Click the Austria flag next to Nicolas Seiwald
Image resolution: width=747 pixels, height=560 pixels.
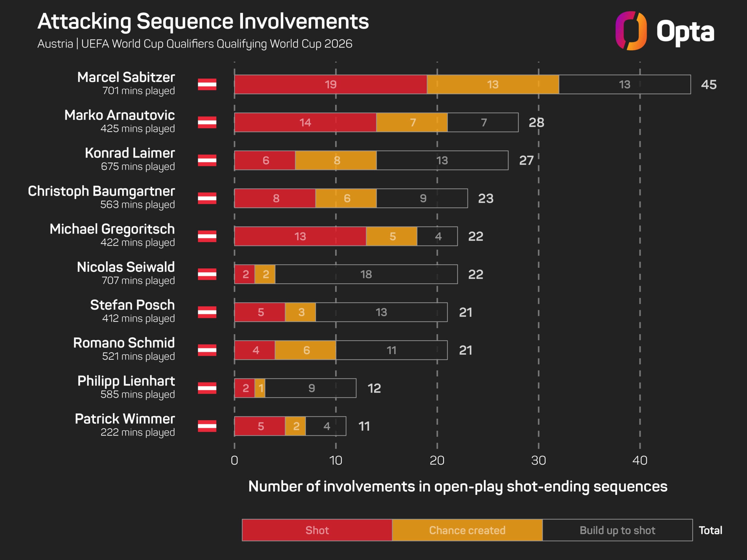pos(207,274)
